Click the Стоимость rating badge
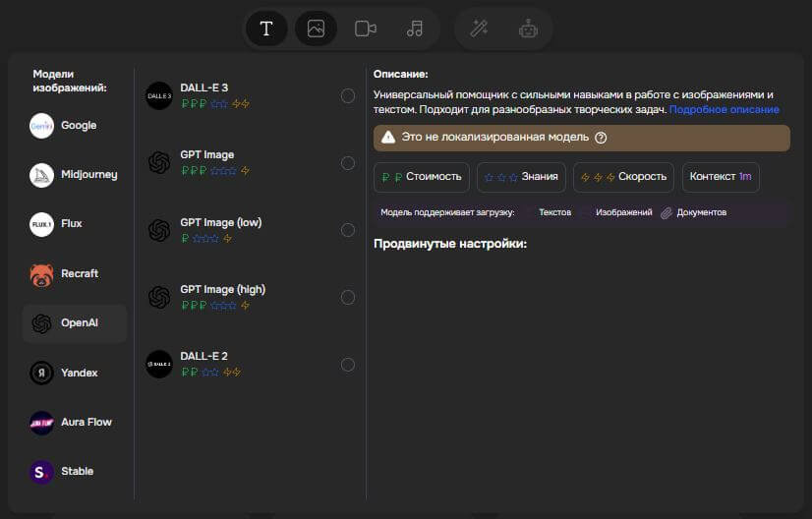Screen dimensions: 812x519 pyautogui.click(x=422, y=177)
